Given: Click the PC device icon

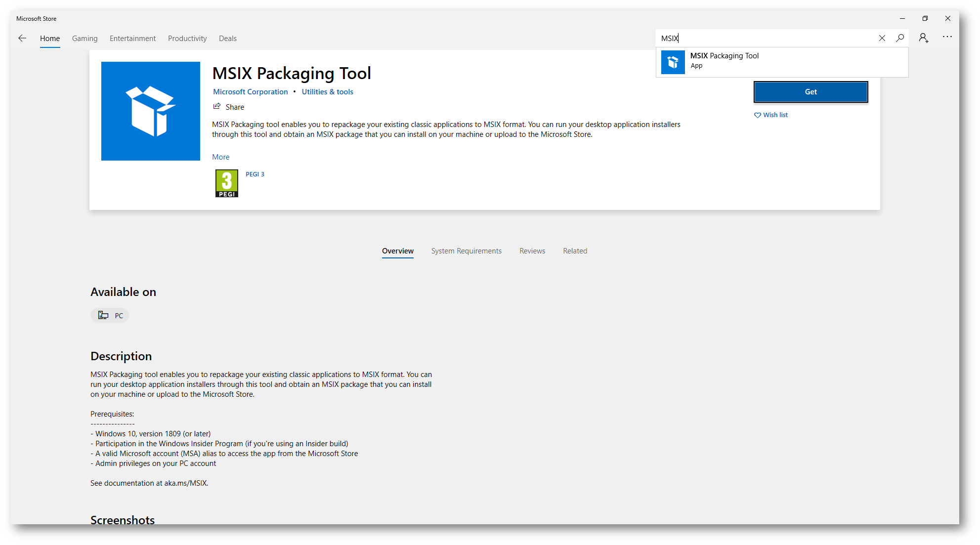Looking at the screenshot, I should pos(103,315).
